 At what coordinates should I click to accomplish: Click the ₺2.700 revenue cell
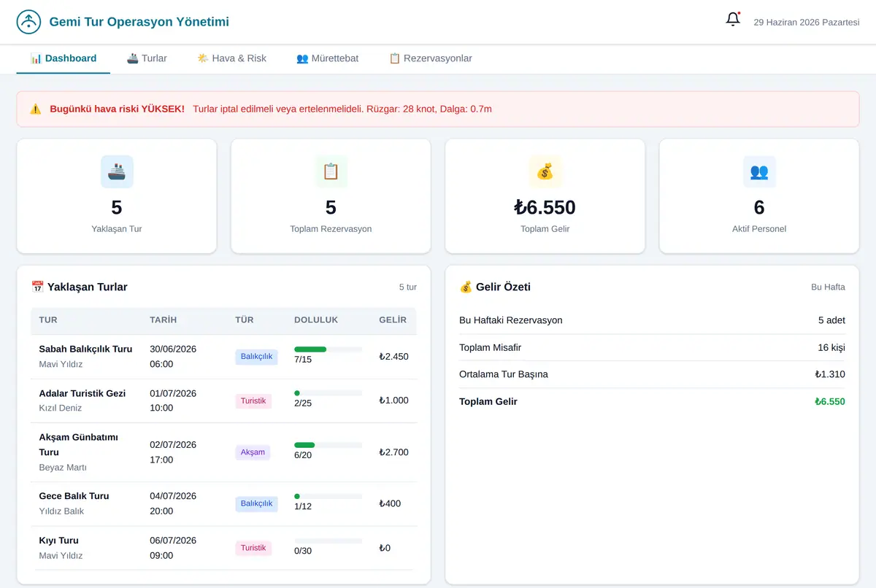tap(393, 452)
